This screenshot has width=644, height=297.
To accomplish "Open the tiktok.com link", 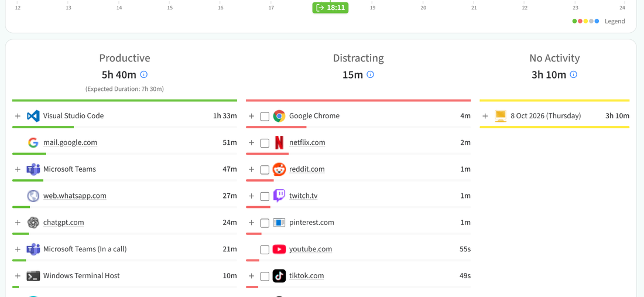I will coord(306,276).
